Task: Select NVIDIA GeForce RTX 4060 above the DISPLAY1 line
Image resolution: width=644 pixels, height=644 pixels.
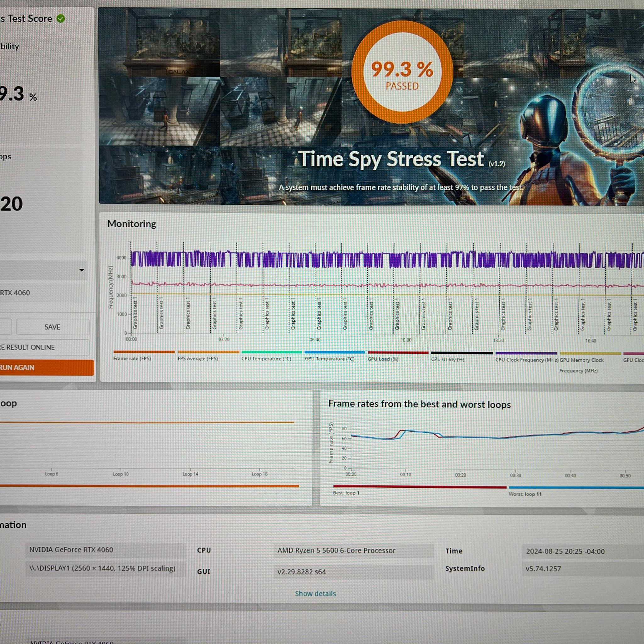Action: [71, 550]
